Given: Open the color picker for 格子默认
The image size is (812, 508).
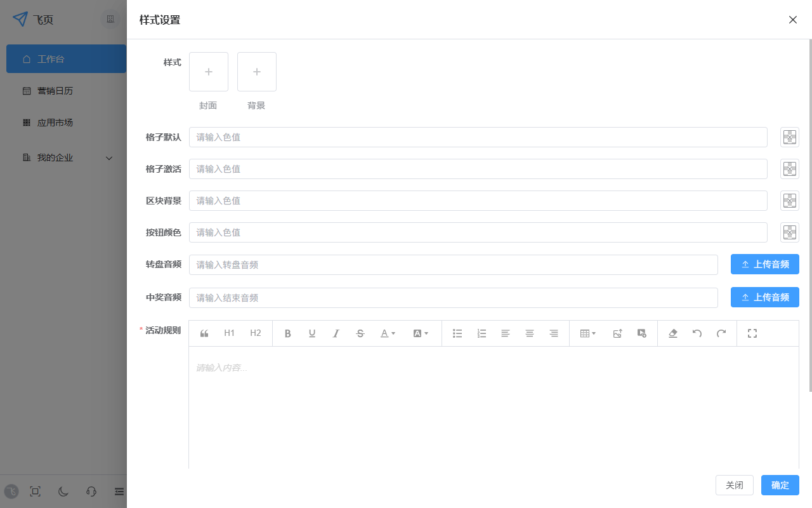Looking at the screenshot, I should [x=789, y=137].
